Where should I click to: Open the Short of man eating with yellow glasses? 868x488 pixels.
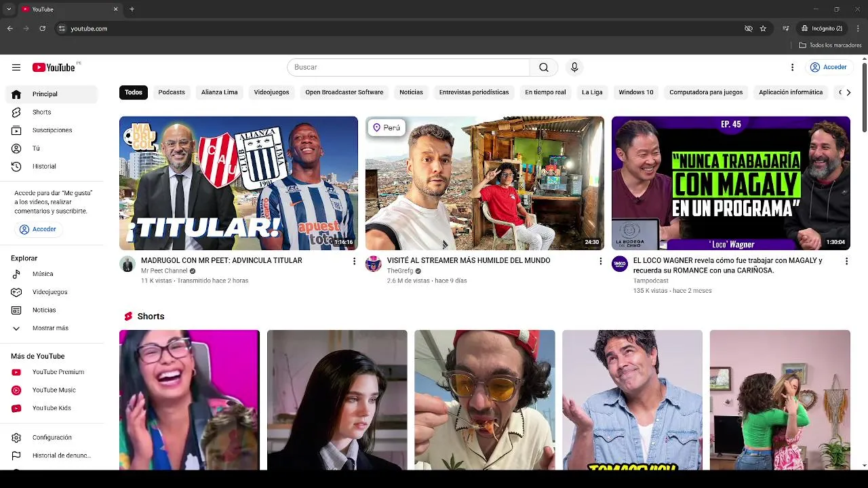pyautogui.click(x=485, y=400)
